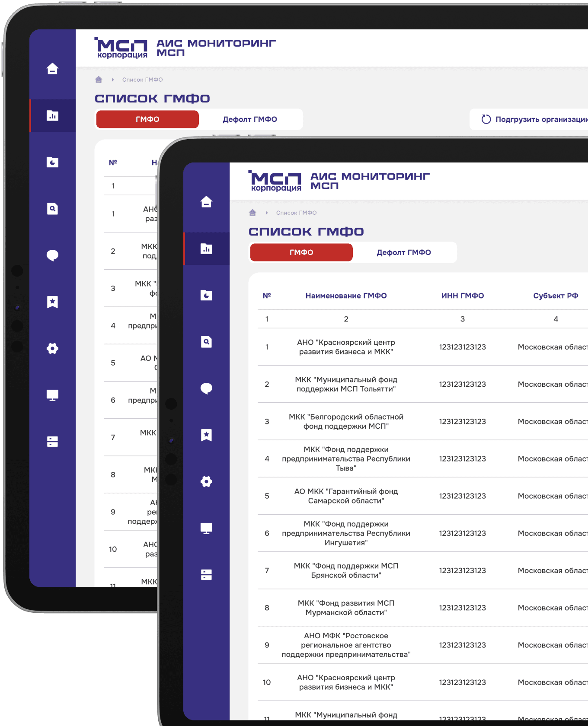
Task: Open the pie chart folder icon in front tablet sidebar
Action: pos(206,295)
